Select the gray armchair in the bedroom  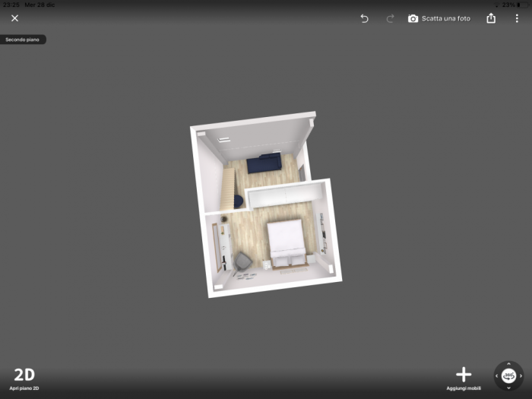coord(243,262)
